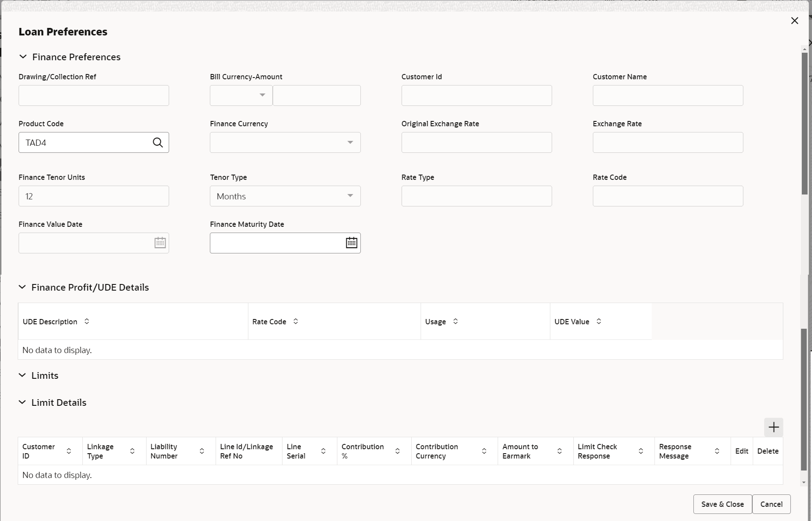Click the Loan Preferences title
This screenshot has height=521, width=812.
point(63,31)
